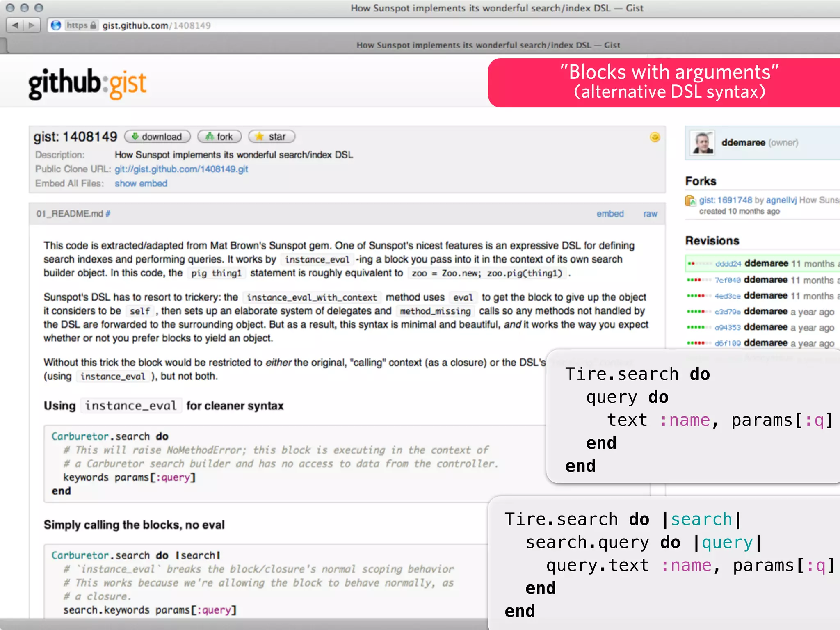This screenshot has height=630, width=840.
Task: Click embed link for README file
Action: click(x=610, y=214)
